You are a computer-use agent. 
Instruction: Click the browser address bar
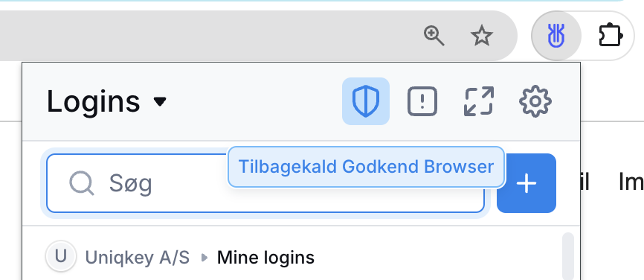(x=205, y=36)
